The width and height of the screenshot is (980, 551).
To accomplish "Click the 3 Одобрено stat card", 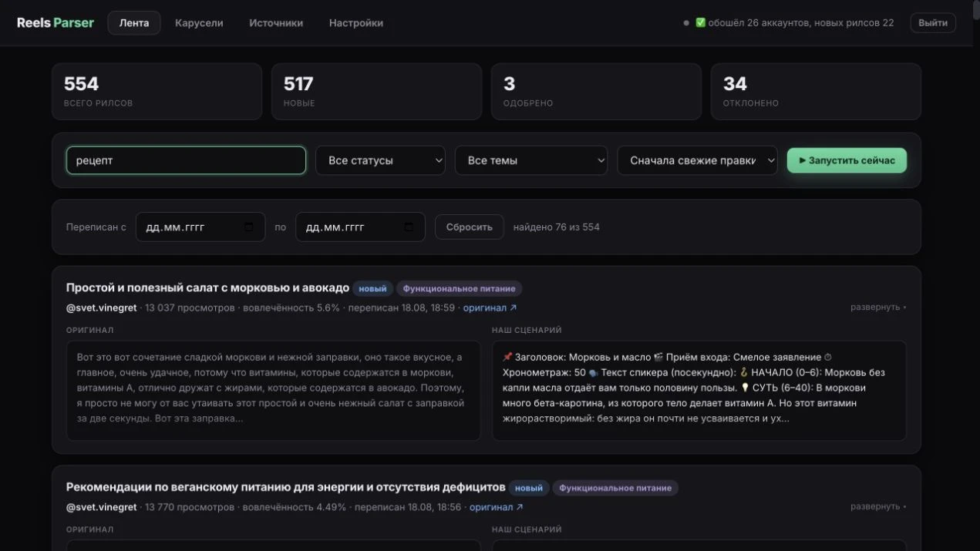I will coord(596,92).
